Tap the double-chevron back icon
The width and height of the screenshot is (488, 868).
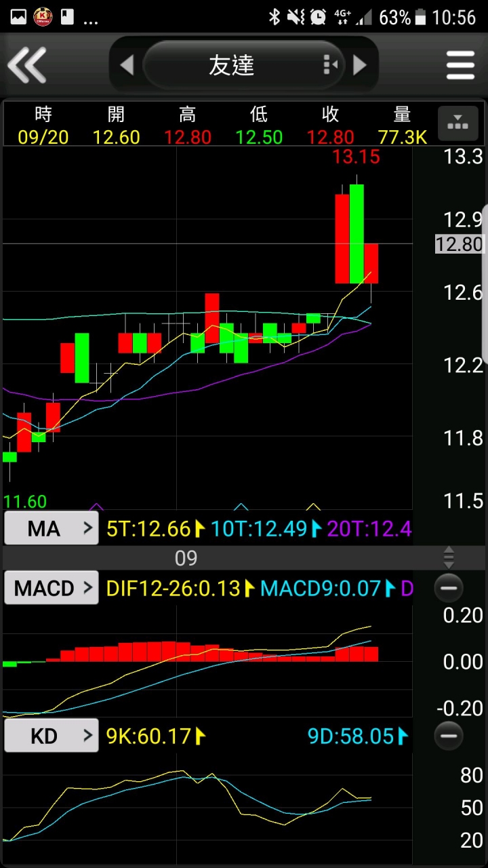pyautogui.click(x=27, y=65)
